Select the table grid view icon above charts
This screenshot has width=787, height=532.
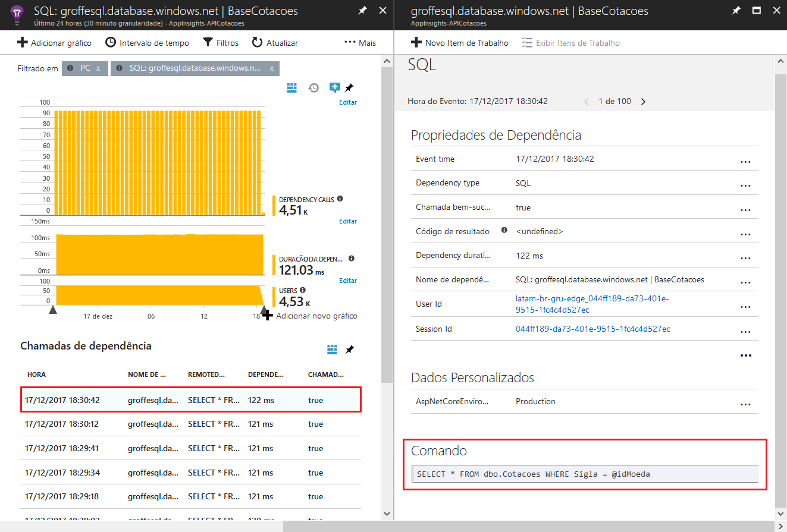[291, 87]
